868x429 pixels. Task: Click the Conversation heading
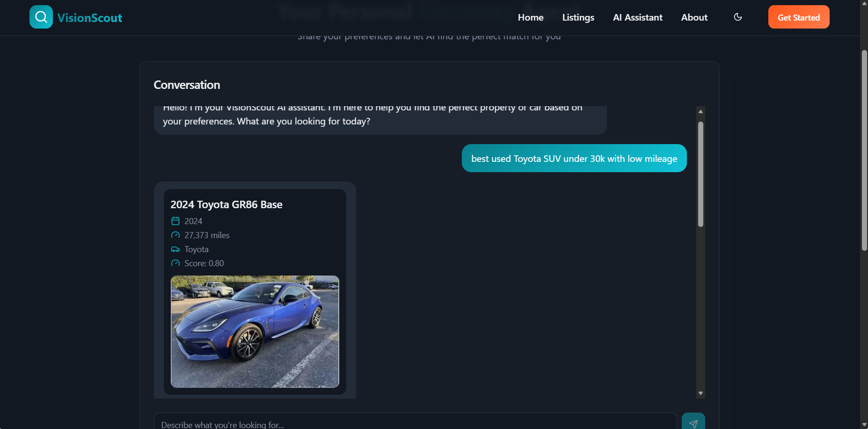(187, 85)
